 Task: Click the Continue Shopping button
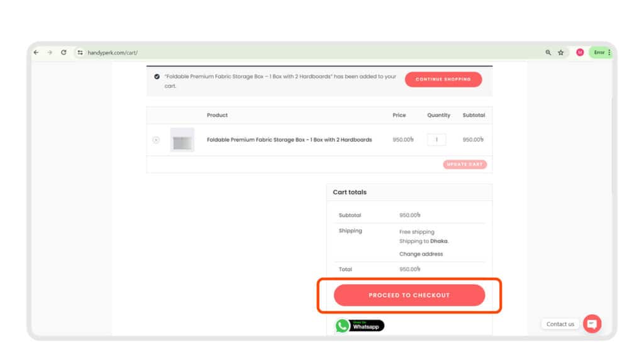tap(443, 79)
